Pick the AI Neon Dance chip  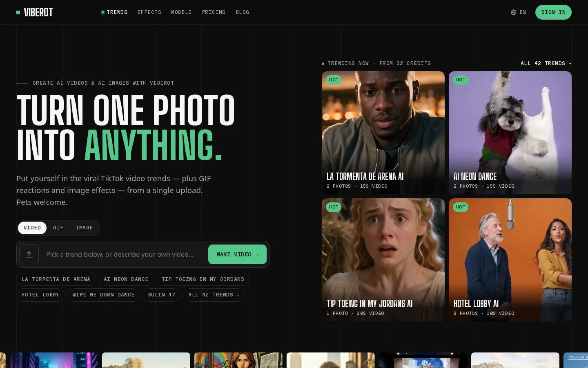[x=126, y=279]
